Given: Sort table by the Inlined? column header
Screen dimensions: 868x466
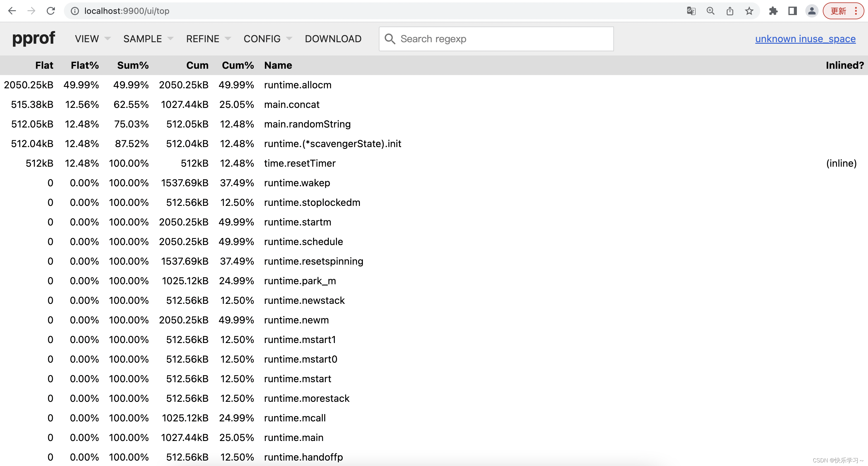Looking at the screenshot, I should click(844, 65).
